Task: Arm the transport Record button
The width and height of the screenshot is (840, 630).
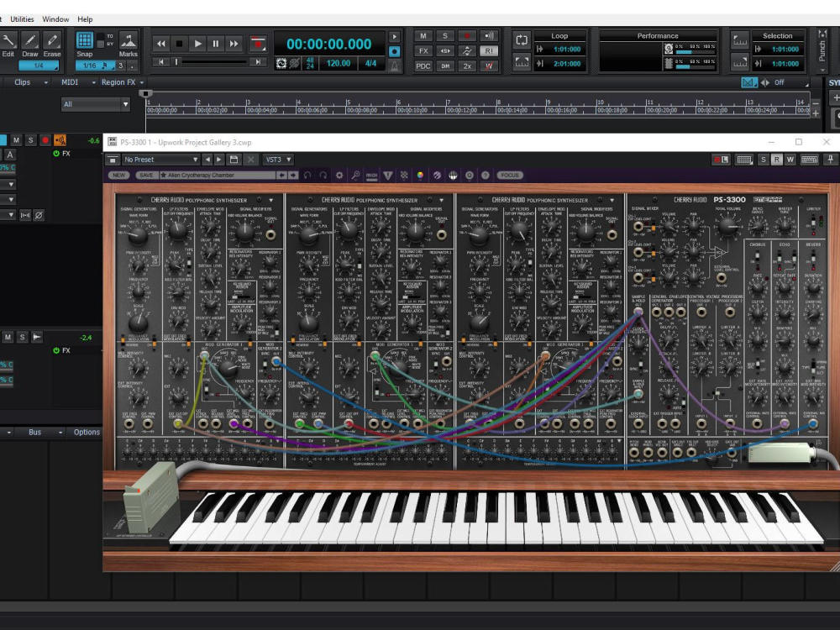Action: click(258, 44)
